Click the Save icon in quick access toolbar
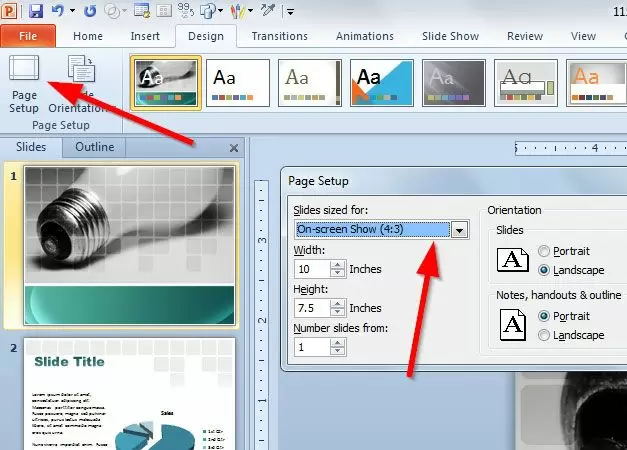Viewport: 627px width, 450px height. (x=37, y=11)
